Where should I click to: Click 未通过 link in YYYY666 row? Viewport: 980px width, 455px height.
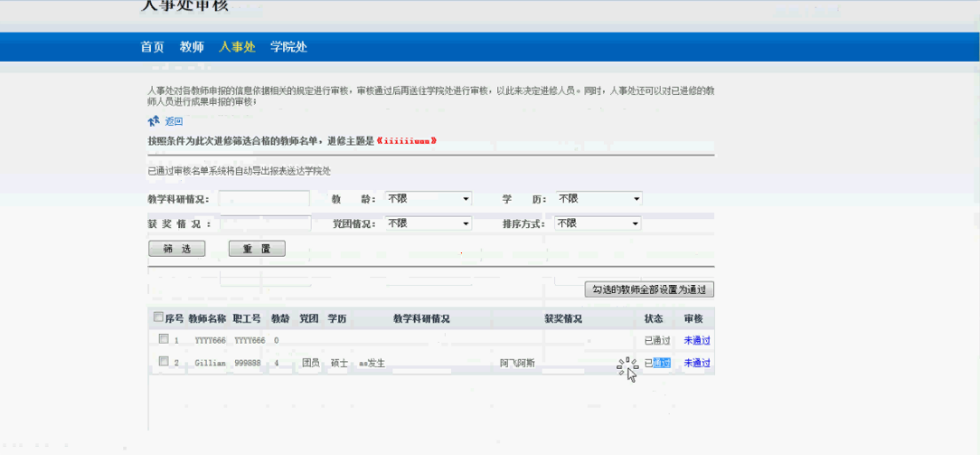tap(697, 341)
